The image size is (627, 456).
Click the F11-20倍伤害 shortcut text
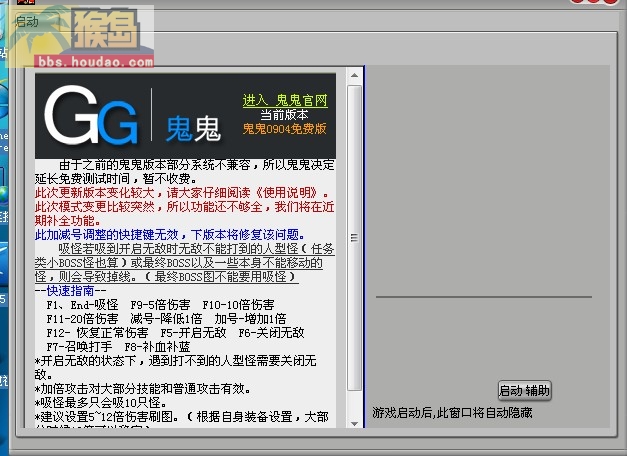click(82, 318)
